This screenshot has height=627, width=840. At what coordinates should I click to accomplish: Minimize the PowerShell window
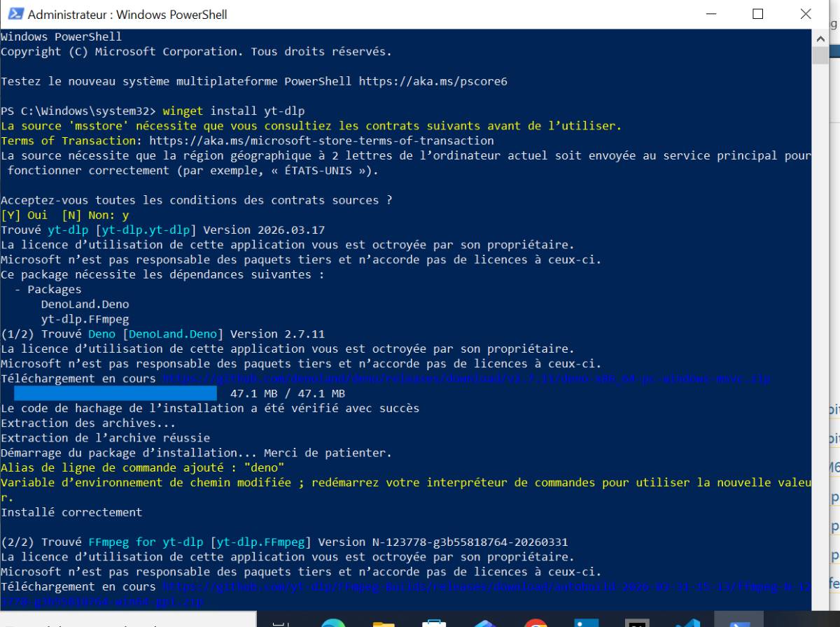pyautogui.click(x=711, y=14)
